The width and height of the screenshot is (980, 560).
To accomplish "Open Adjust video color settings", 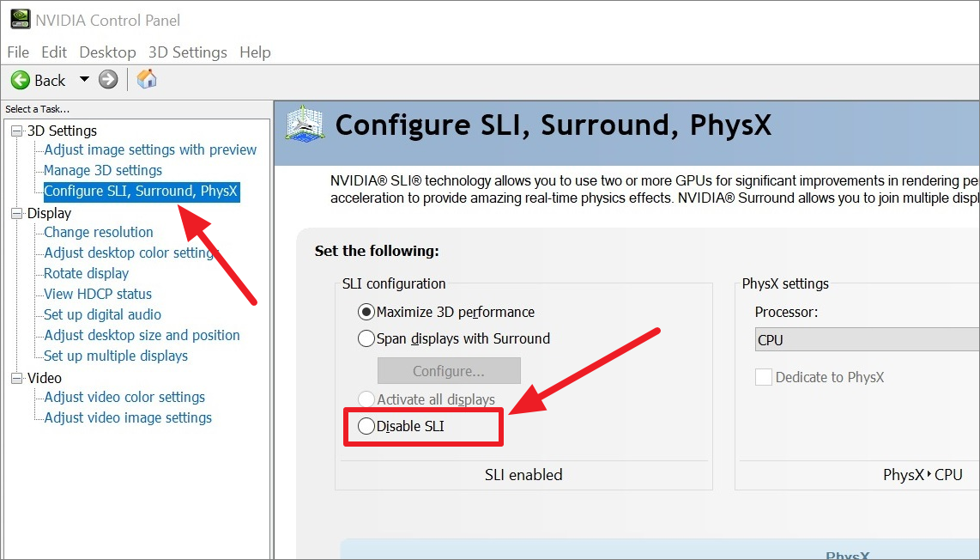I will point(124,398).
